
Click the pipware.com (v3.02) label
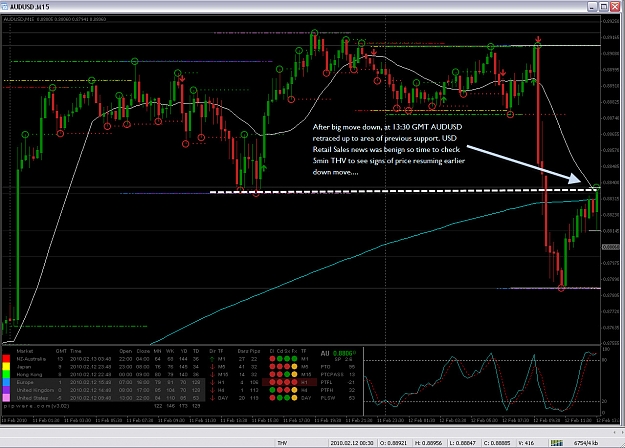[36, 406]
